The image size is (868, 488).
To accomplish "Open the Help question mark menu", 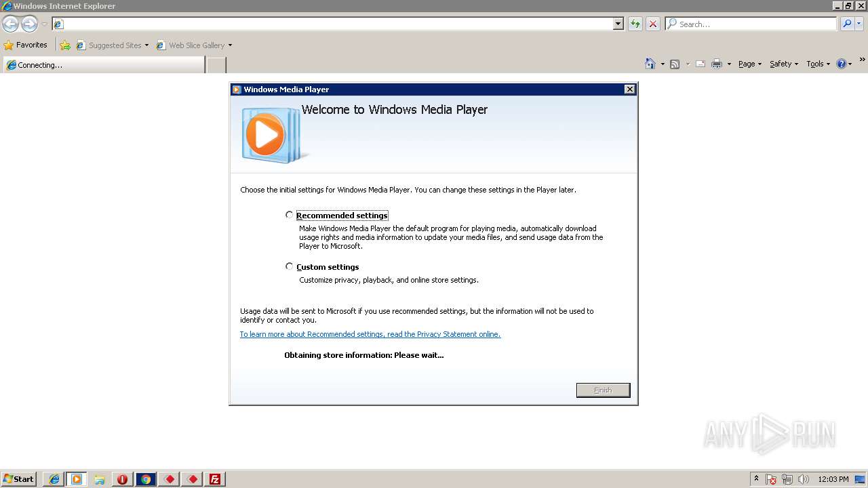I will click(x=844, y=64).
